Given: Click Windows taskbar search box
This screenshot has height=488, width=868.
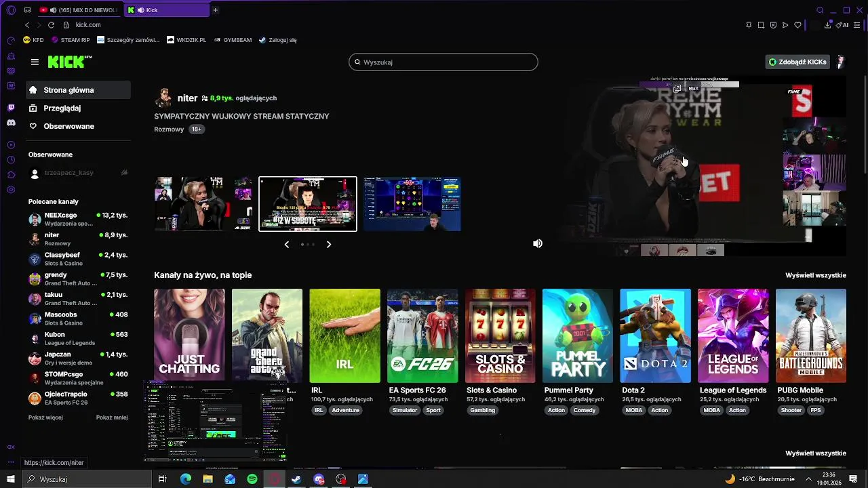Looking at the screenshot, I should [x=87, y=479].
